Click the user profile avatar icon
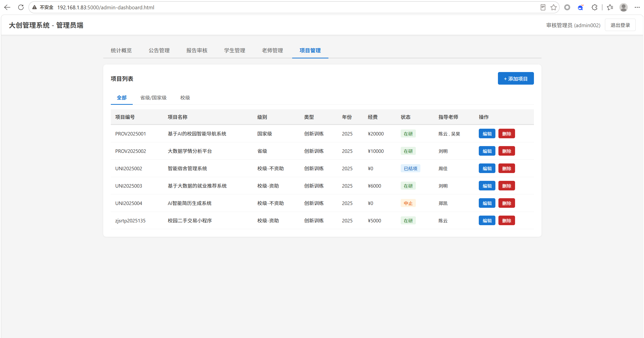The width and height of the screenshot is (644, 338). 623,7
